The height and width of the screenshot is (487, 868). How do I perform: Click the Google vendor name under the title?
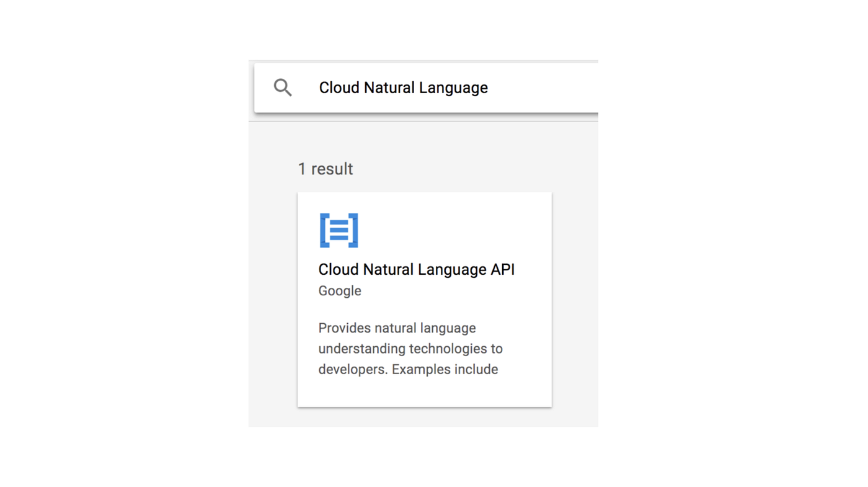tap(339, 290)
